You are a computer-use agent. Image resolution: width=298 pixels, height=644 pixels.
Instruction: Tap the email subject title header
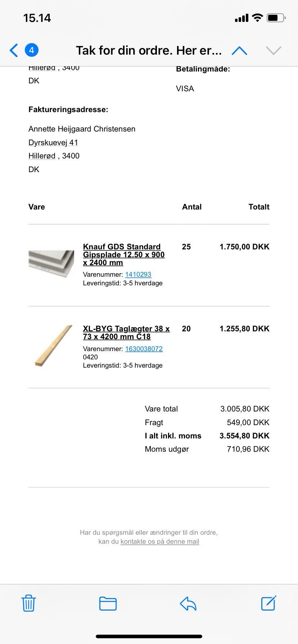[x=149, y=50]
